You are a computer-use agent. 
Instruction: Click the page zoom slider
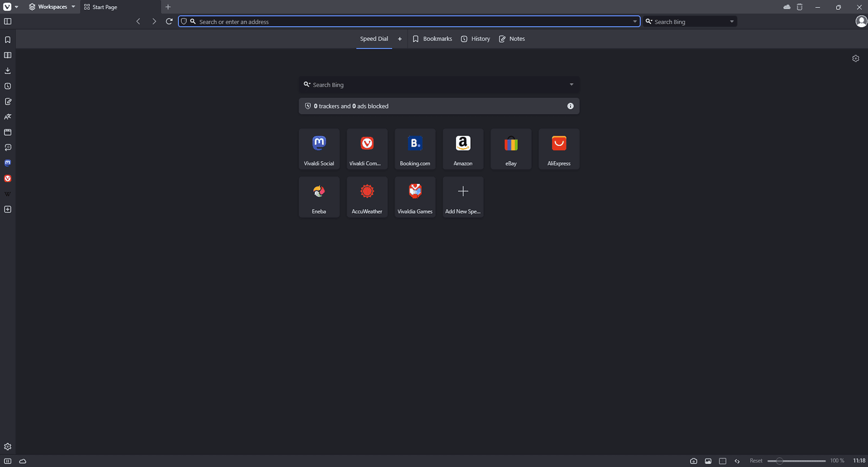point(796,461)
